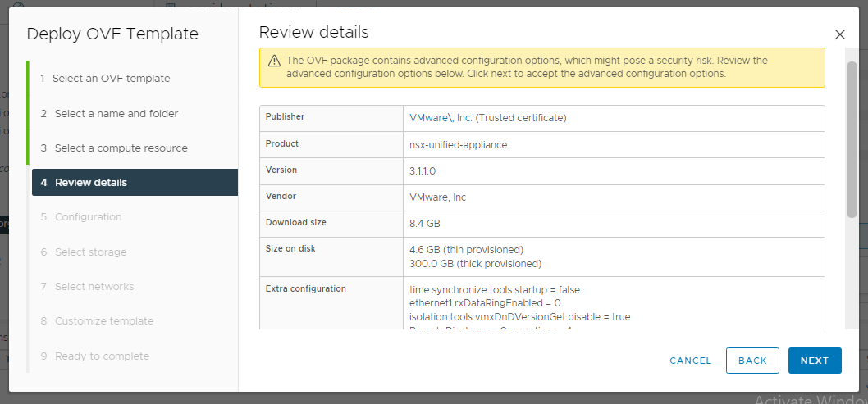Click the Review details heading
This screenshot has width=868, height=404.
click(x=314, y=32)
